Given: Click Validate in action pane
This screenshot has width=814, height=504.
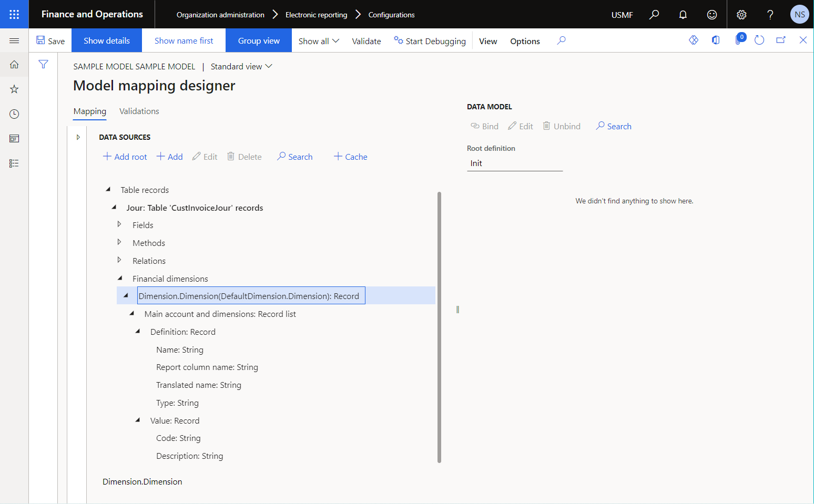Looking at the screenshot, I should [367, 41].
